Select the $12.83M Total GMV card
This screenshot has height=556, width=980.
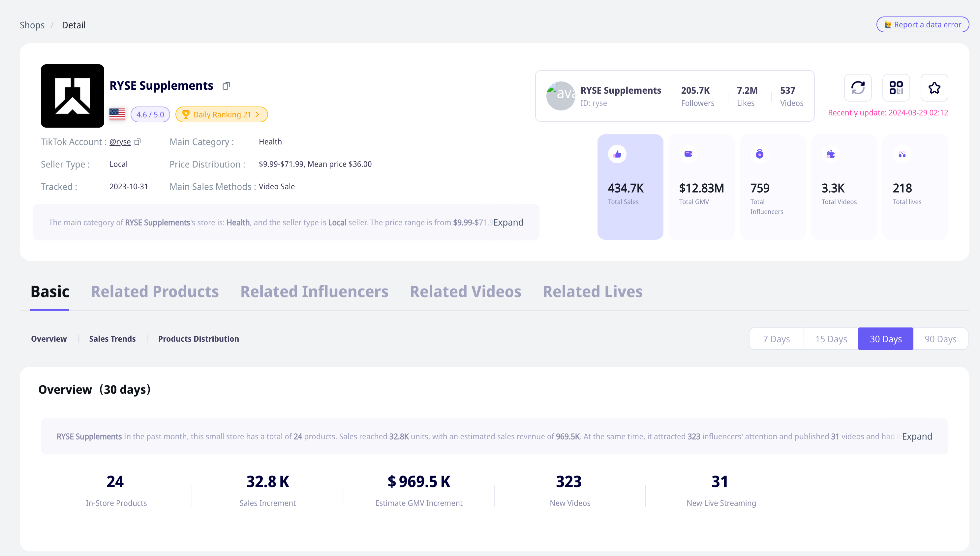702,187
